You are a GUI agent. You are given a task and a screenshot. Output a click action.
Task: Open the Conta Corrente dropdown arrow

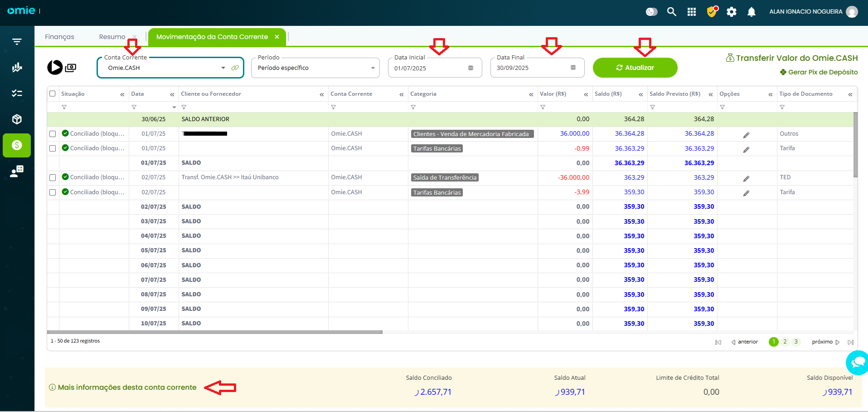223,68
